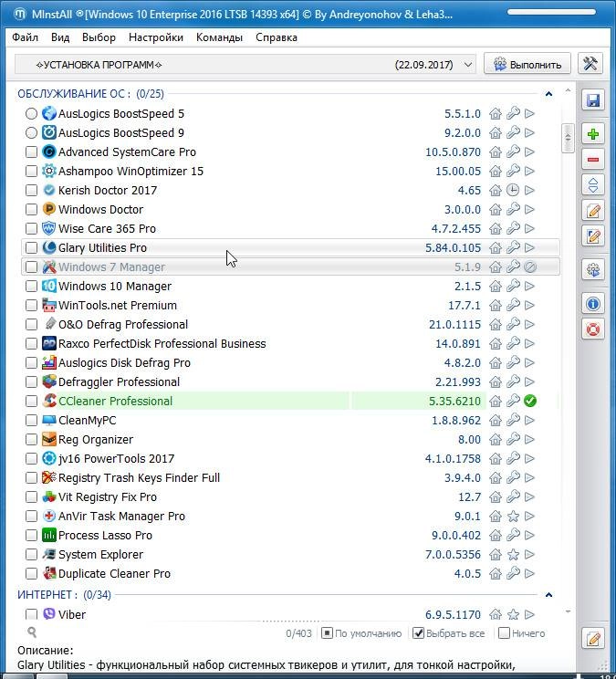Viewport: 616px width, 679px height.
Task: Click the sidebar pencil note icon above blue pencil
Action: (x=592, y=211)
